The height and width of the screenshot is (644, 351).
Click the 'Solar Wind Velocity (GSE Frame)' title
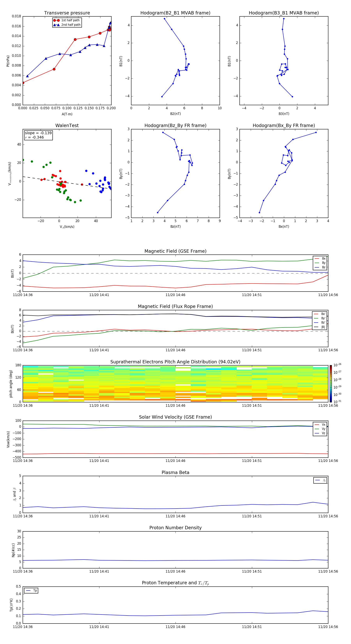point(175,417)
